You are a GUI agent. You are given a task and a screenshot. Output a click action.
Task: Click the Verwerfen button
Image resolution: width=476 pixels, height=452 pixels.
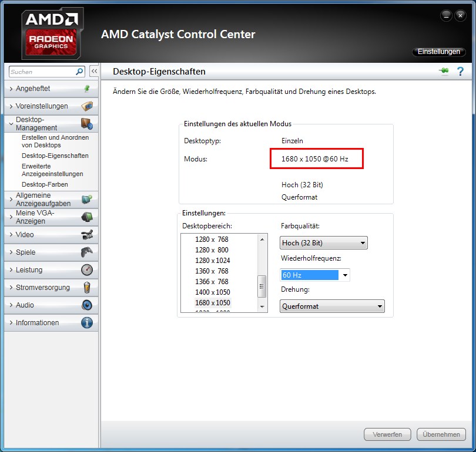[x=387, y=434]
